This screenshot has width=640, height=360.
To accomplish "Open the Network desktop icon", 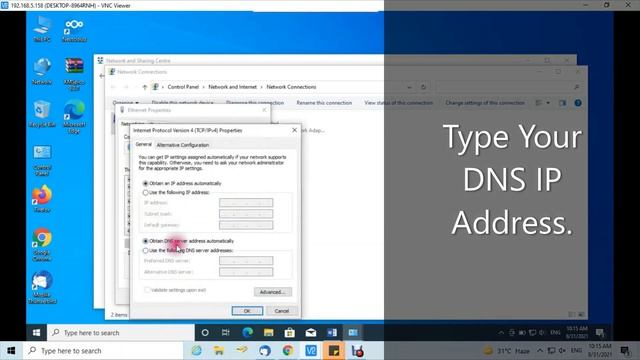I will click(x=42, y=71).
